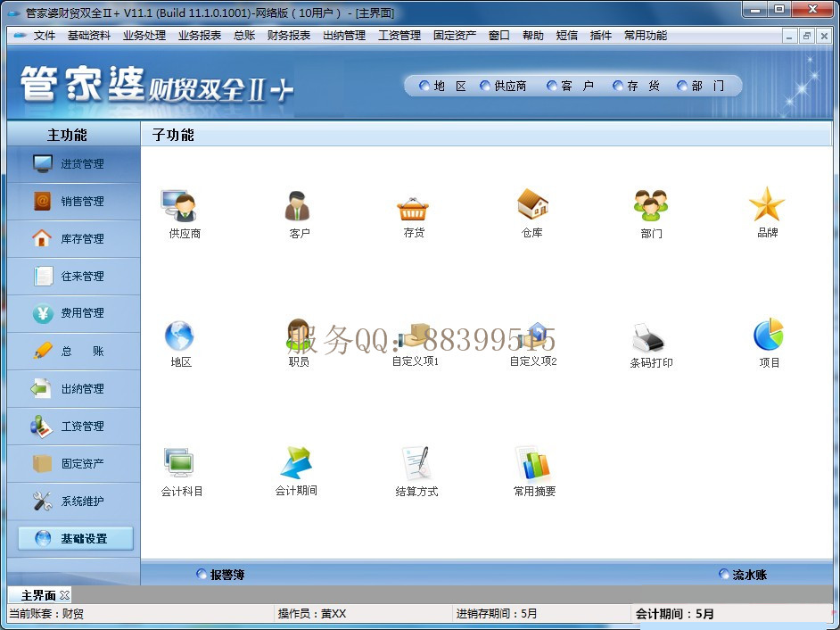The height and width of the screenshot is (630, 840).
Task: Select 进货管理 in main functions sidebar
Action: point(74,164)
